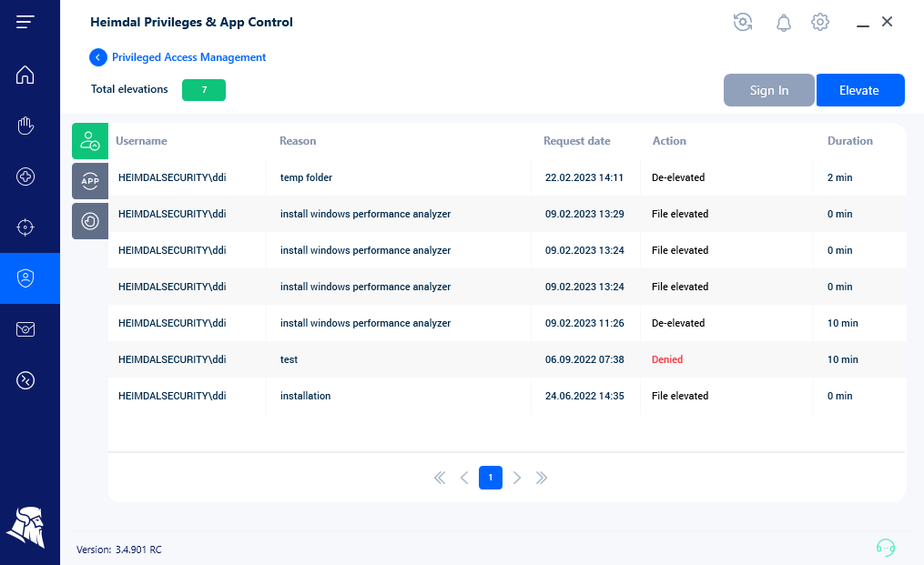Select the shield user privileges sidebar icon

coord(25,278)
